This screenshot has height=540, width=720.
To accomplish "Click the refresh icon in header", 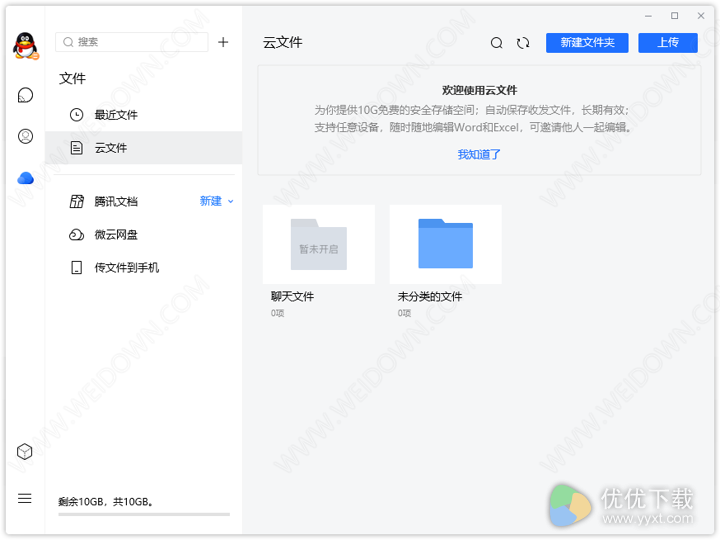I will tap(523, 43).
